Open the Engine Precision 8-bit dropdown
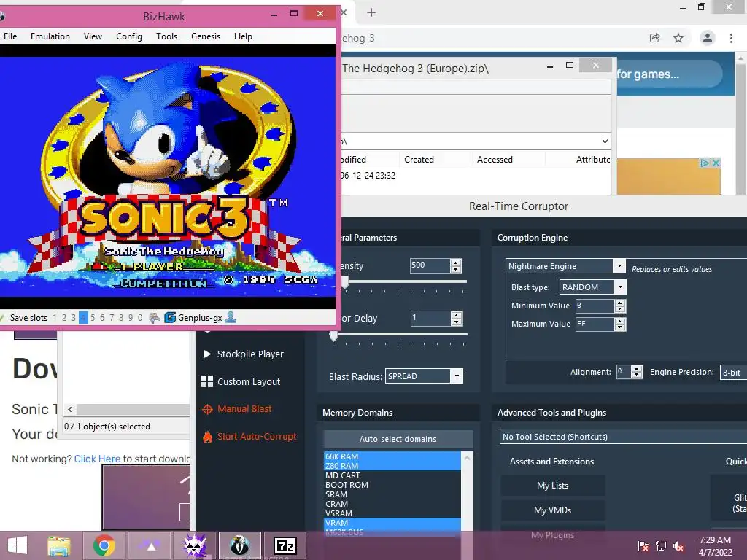This screenshot has height=560, width=747. (733, 373)
